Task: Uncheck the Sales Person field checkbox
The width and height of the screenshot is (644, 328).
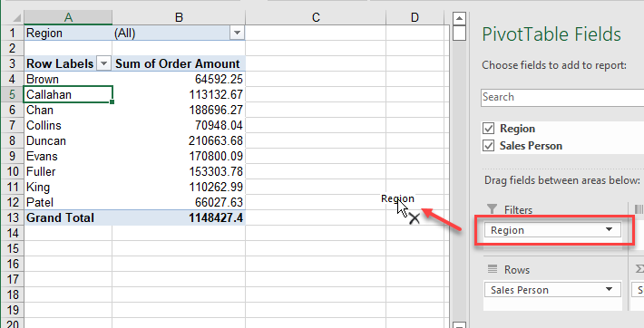Action: tap(488, 146)
